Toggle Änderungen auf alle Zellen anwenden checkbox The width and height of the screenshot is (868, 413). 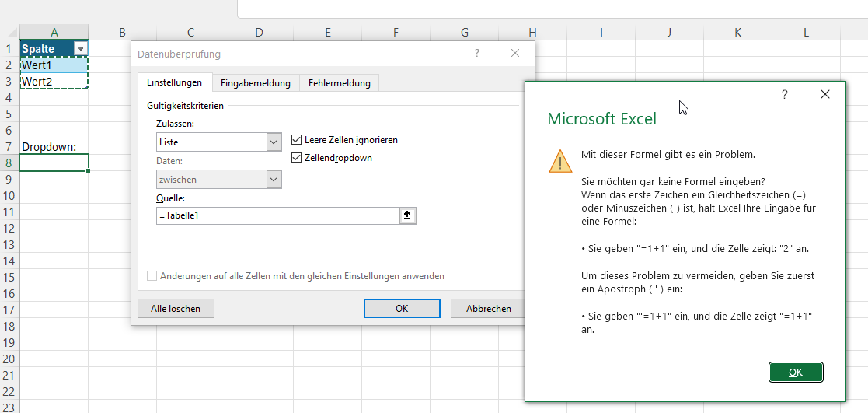(152, 275)
